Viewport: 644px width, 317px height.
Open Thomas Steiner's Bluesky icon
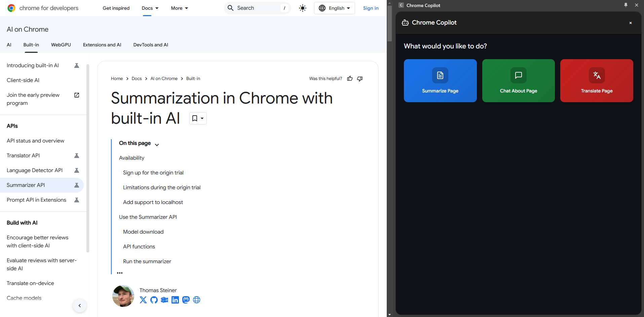(x=164, y=300)
